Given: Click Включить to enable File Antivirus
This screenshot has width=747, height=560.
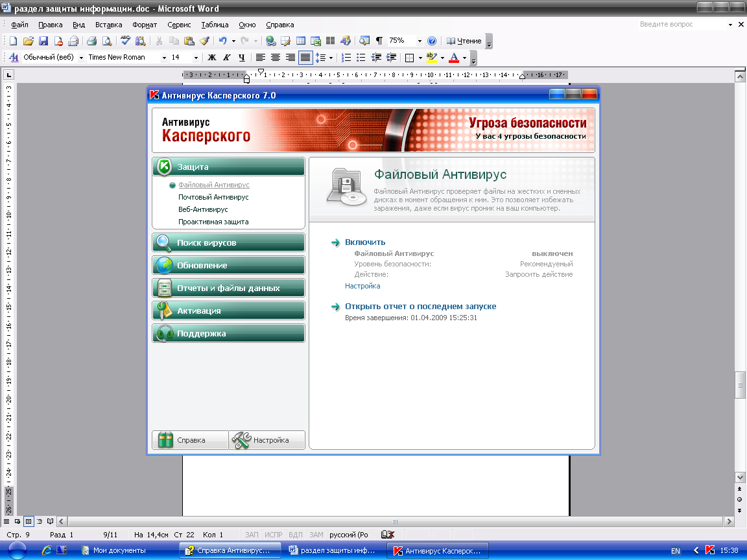Looking at the screenshot, I should coord(365,242).
